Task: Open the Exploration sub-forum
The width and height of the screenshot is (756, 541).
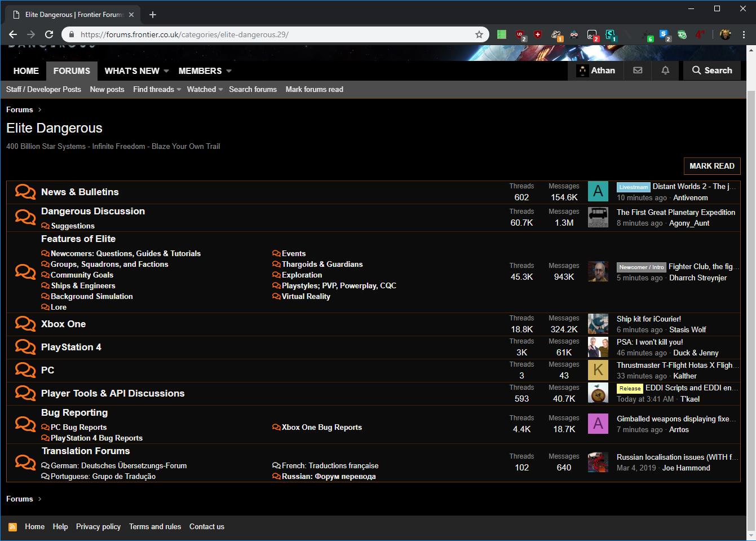Action: click(302, 275)
